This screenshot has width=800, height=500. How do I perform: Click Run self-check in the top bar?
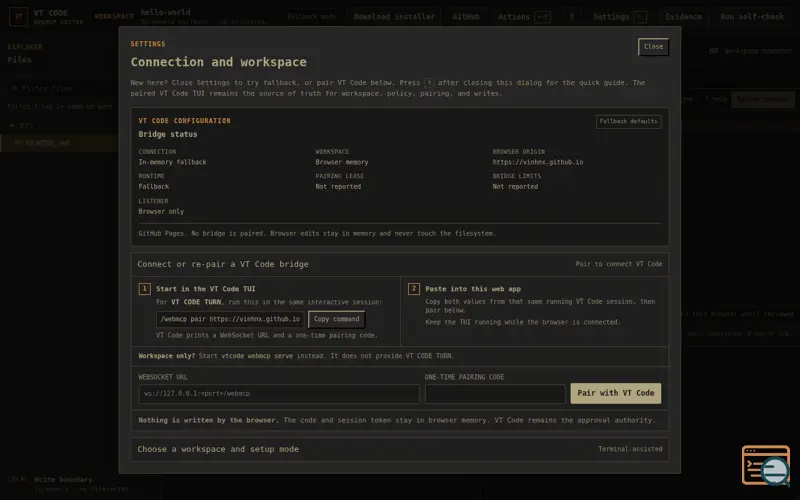pyautogui.click(x=752, y=17)
